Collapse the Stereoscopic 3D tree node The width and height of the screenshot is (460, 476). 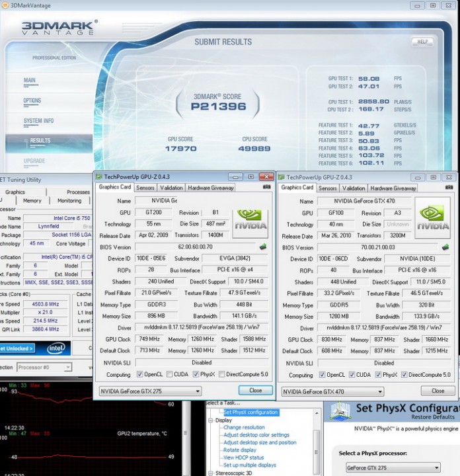click(x=210, y=473)
